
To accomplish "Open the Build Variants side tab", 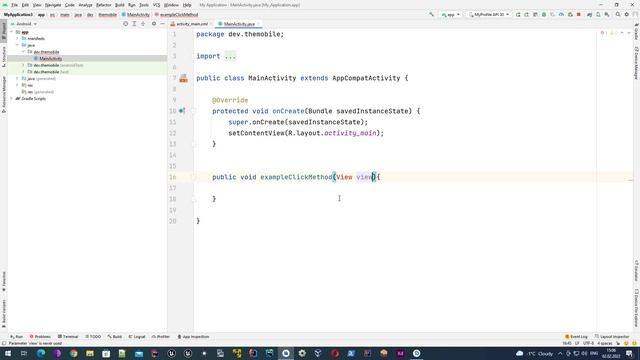I will pos(4,313).
